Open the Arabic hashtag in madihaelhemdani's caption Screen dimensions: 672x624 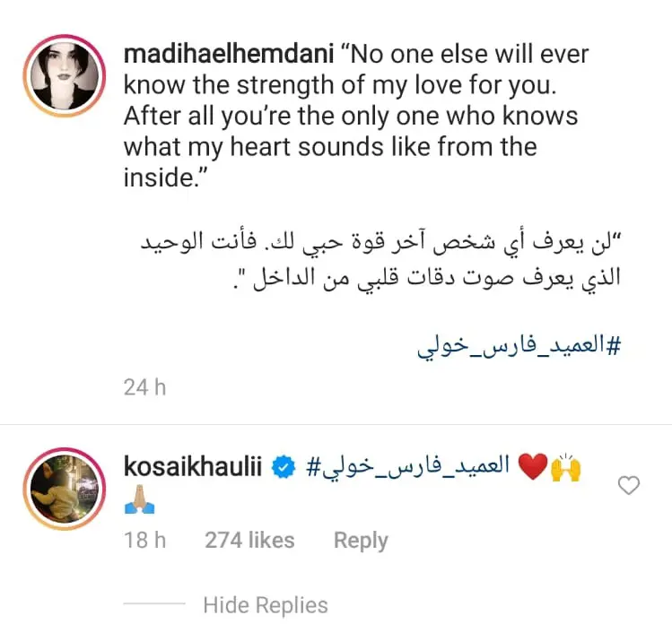click(519, 345)
